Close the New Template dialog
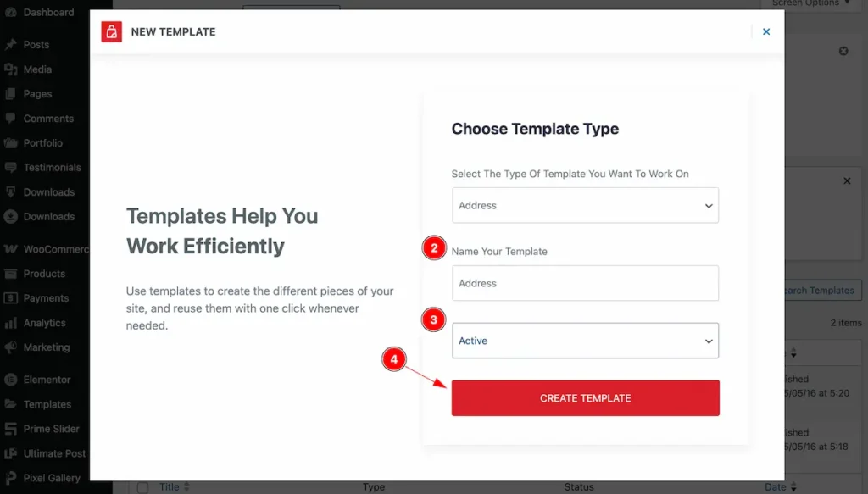The image size is (868, 494). pos(766,32)
